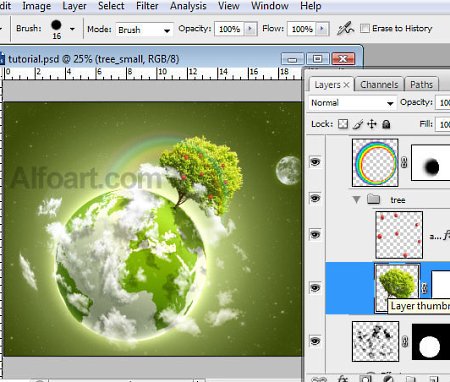Open the brush preset picker arrow
The width and height of the screenshot is (450, 382).
point(72,29)
